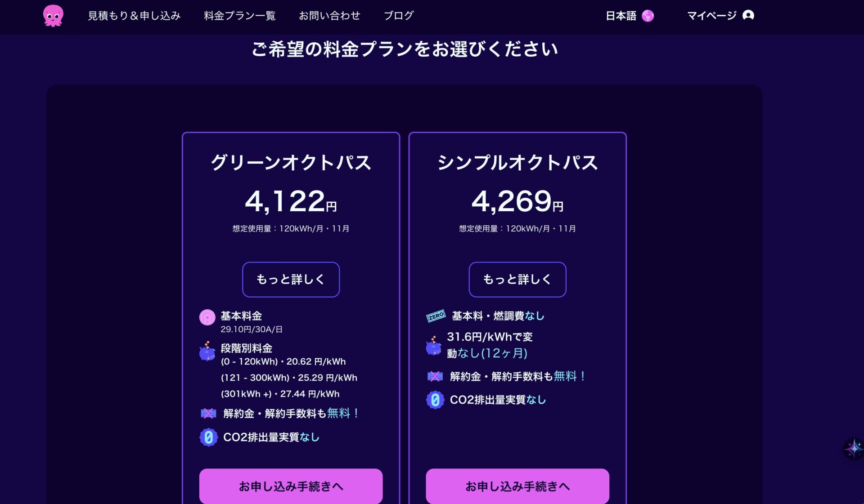
Task: Click the 段階別料金 piggy bank icon
Action: 207,352
